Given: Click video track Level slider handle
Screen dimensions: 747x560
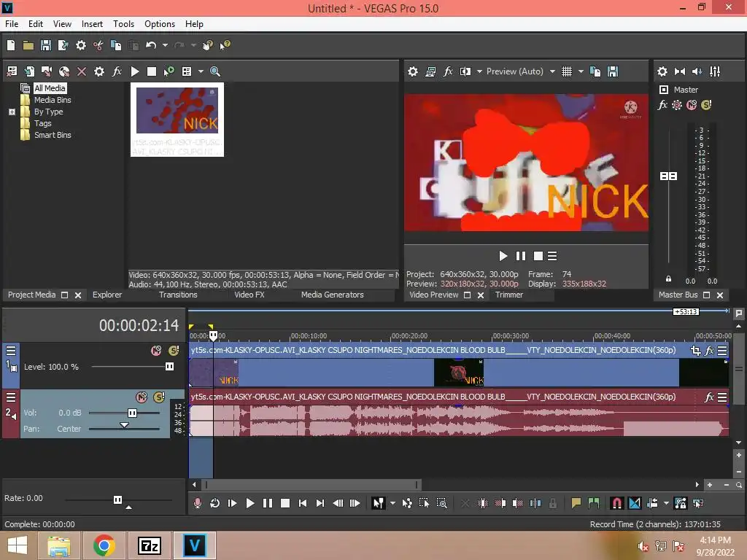Looking at the screenshot, I should tap(169, 366).
